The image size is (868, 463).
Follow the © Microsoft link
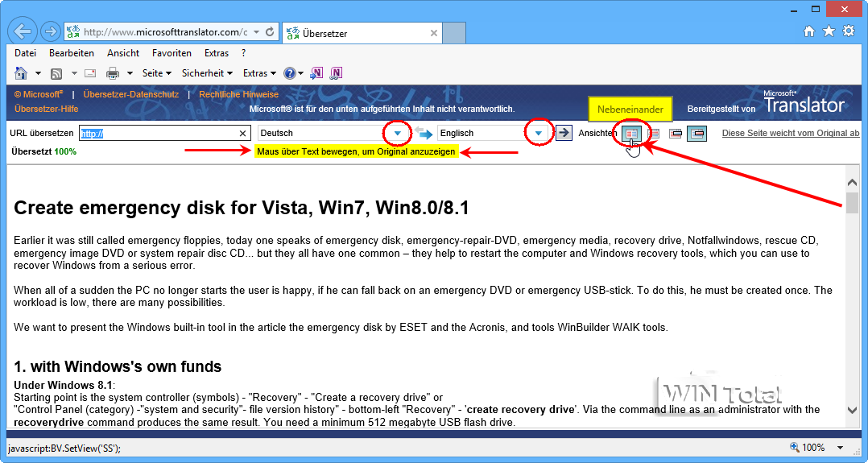[39, 94]
